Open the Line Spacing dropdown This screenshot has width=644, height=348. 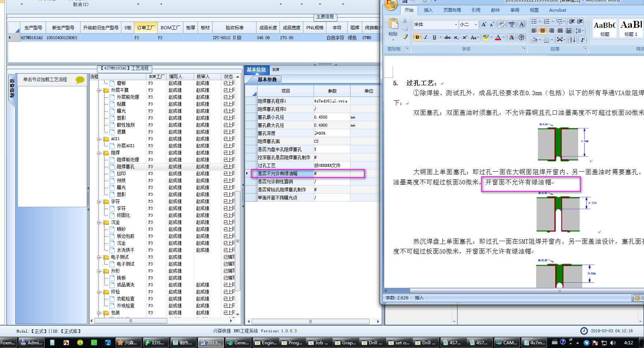[x=580, y=31]
